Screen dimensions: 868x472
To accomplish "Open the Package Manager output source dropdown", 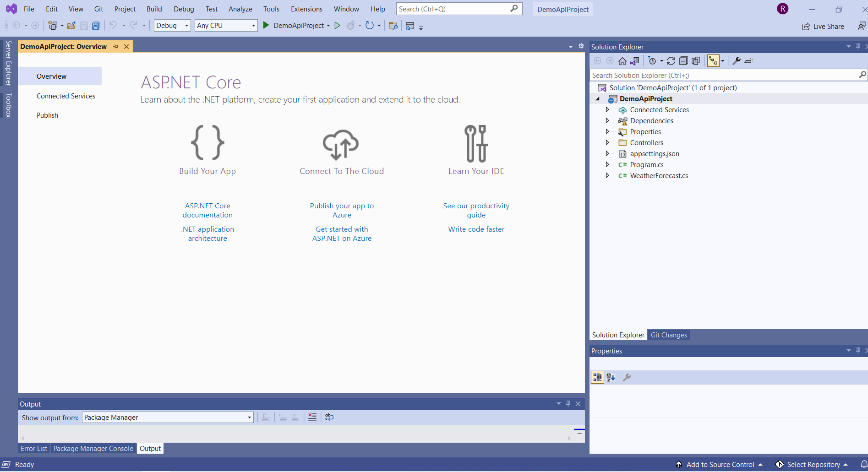I will (168, 418).
